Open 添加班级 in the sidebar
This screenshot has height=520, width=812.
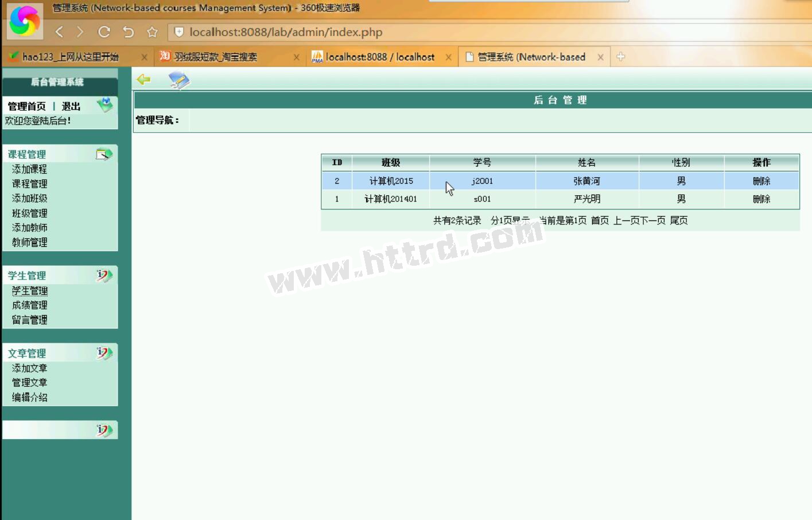30,199
